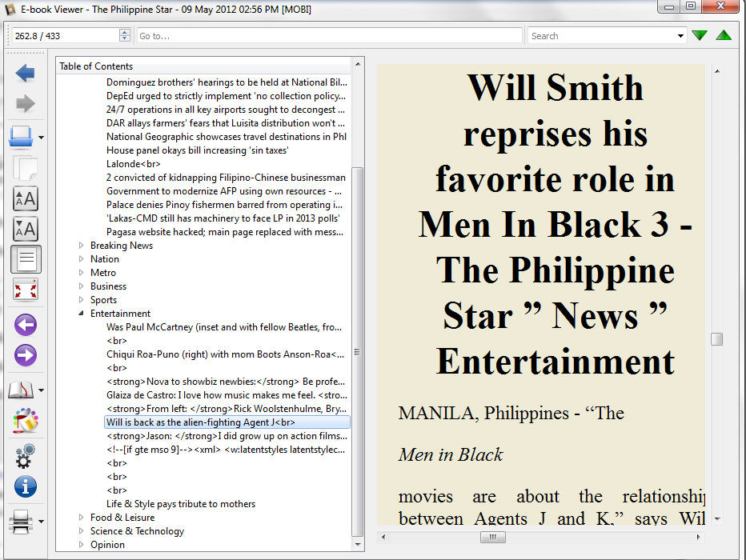The height and width of the screenshot is (560, 746).
Task: Show book metadata info icon
Action: (x=26, y=486)
